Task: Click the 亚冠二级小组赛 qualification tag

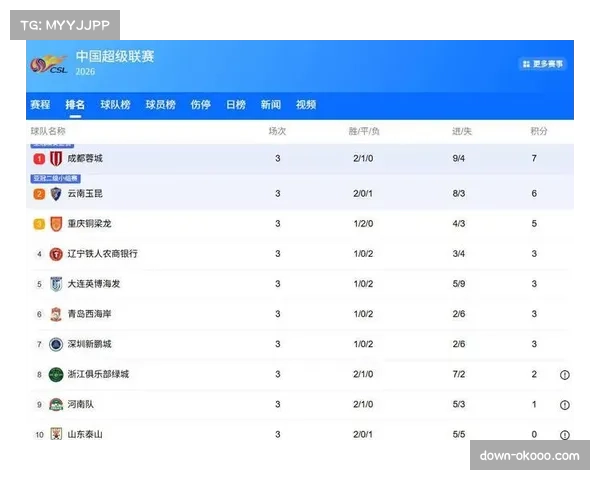Action: tap(55, 178)
